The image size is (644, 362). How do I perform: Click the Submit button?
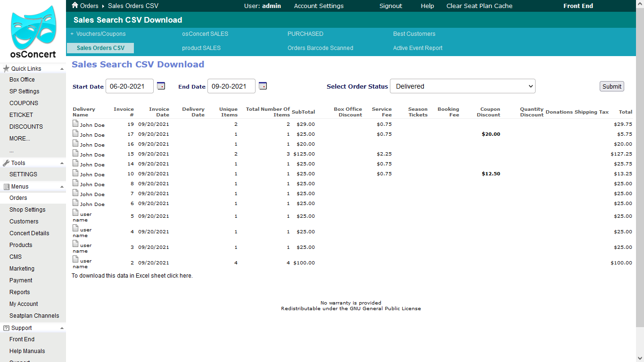click(611, 86)
